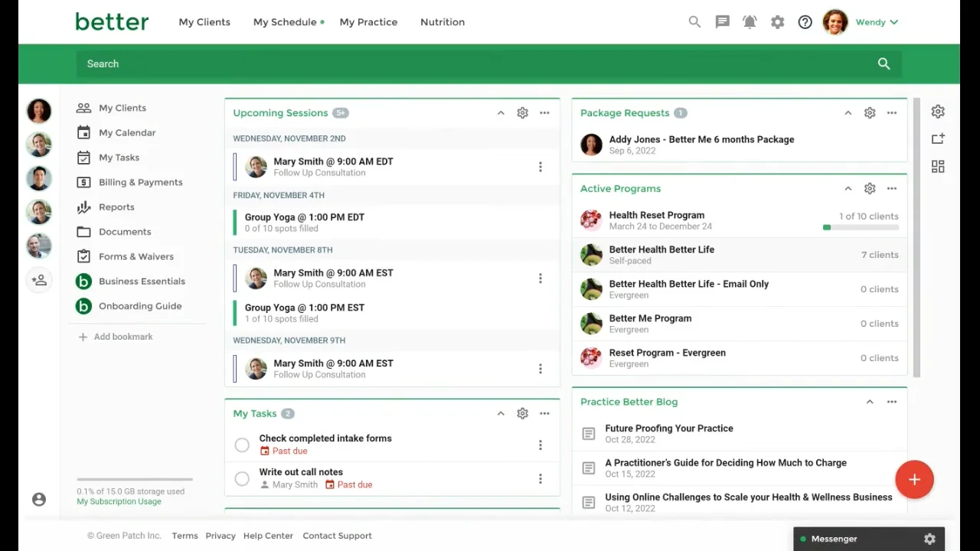
Task: Open the notifications bell icon
Action: click(x=750, y=22)
